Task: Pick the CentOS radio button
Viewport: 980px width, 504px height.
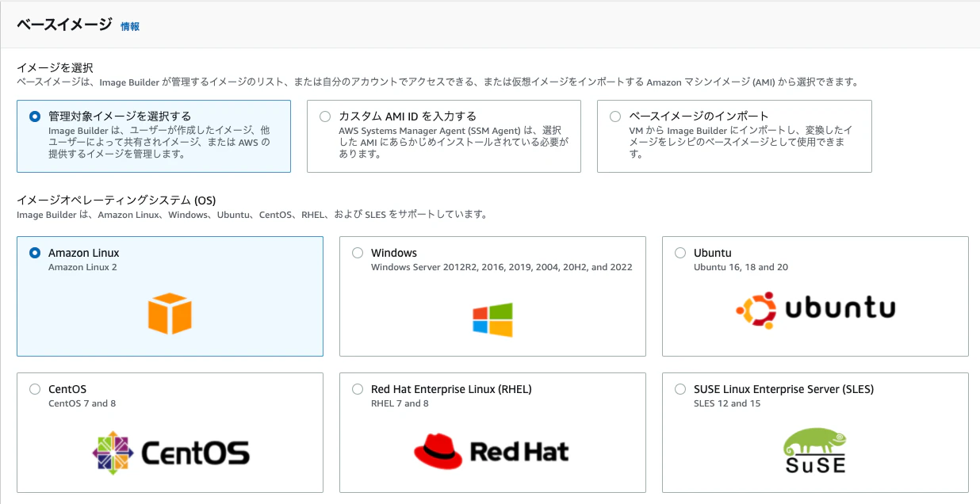Action: click(35, 389)
